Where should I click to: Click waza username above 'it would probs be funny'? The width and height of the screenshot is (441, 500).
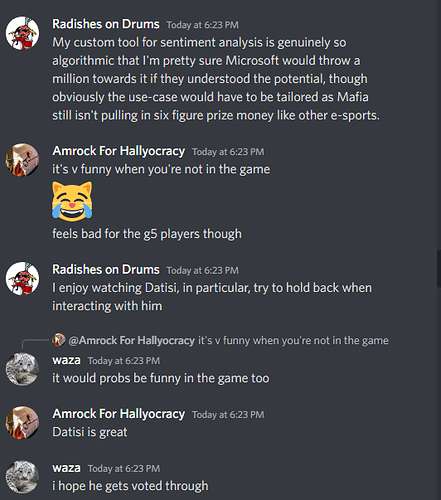click(x=66, y=360)
